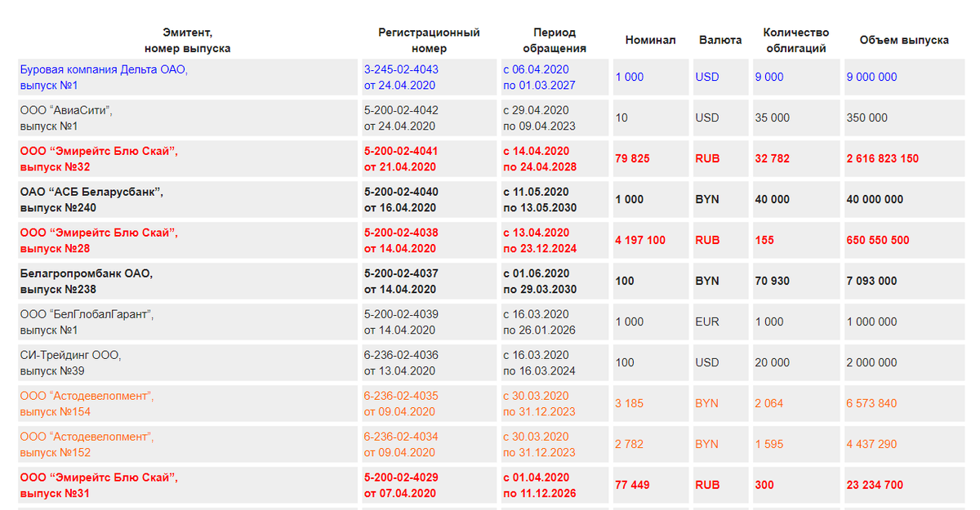Open ООО "БелГлобалГарант" issuer entry
Screen dimensions: 980x510
[x=87, y=322]
